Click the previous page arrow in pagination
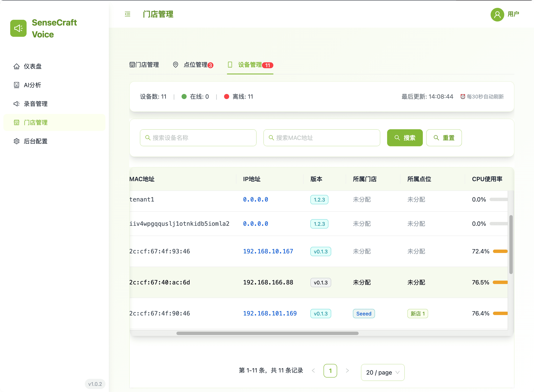534x392 pixels. click(314, 370)
